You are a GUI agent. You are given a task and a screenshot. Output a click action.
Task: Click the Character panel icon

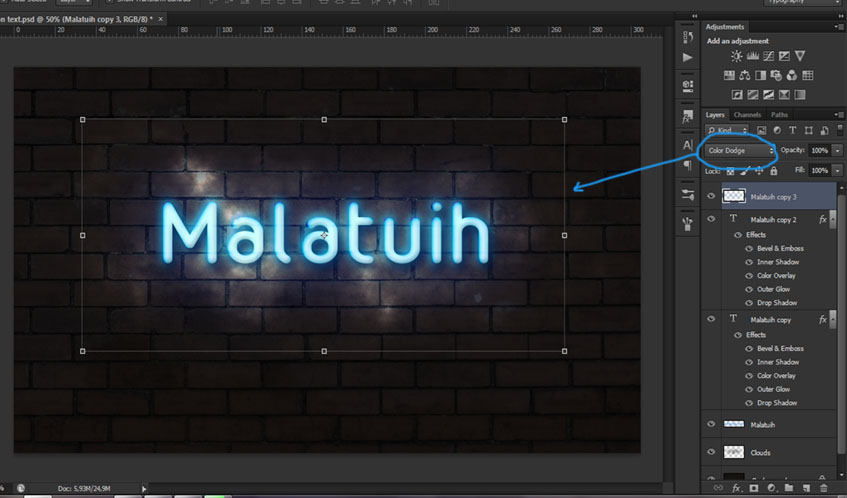[x=687, y=146]
